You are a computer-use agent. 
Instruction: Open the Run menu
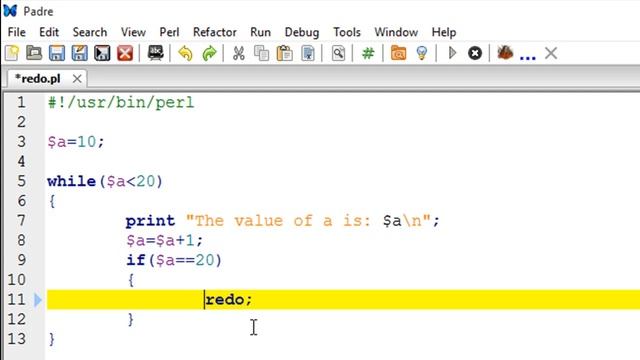pyautogui.click(x=260, y=32)
